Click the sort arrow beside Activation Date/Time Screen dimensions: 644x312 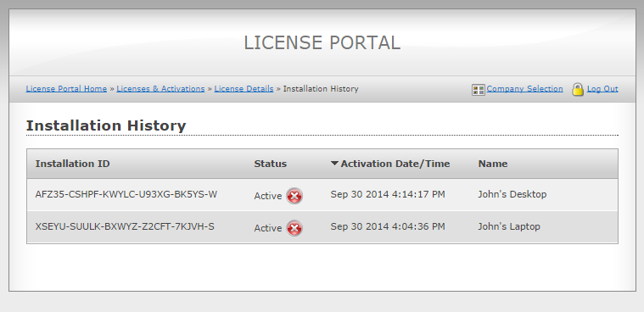pyautogui.click(x=334, y=164)
